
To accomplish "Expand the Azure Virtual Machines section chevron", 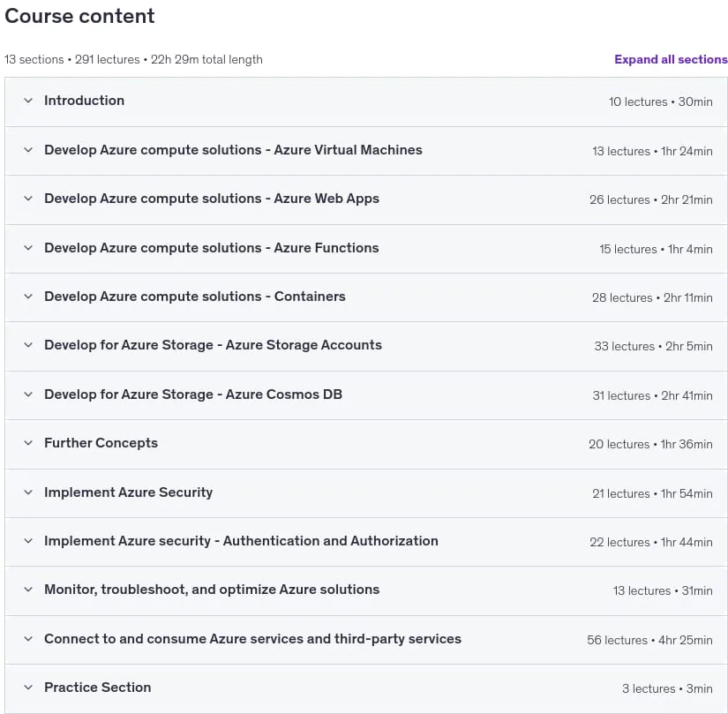I will coord(28,149).
